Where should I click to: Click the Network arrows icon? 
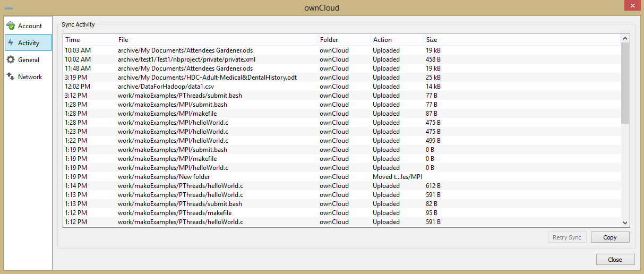pos(11,77)
